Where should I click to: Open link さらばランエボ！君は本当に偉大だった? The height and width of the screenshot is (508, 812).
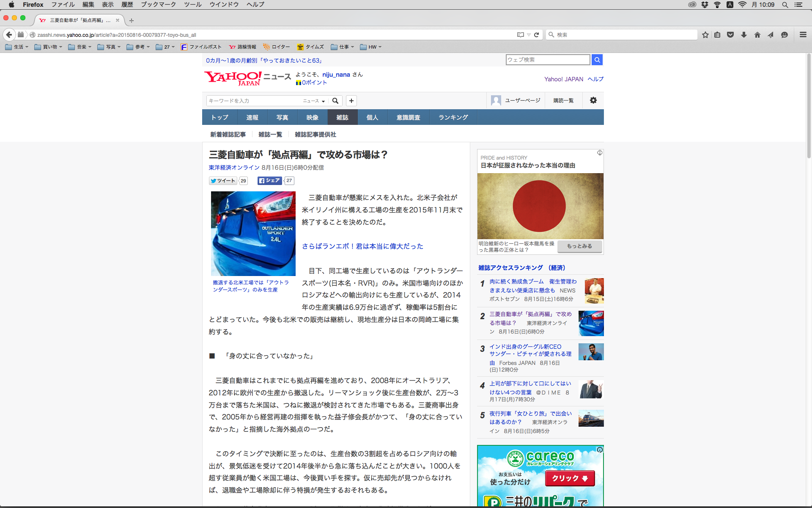pos(362,246)
